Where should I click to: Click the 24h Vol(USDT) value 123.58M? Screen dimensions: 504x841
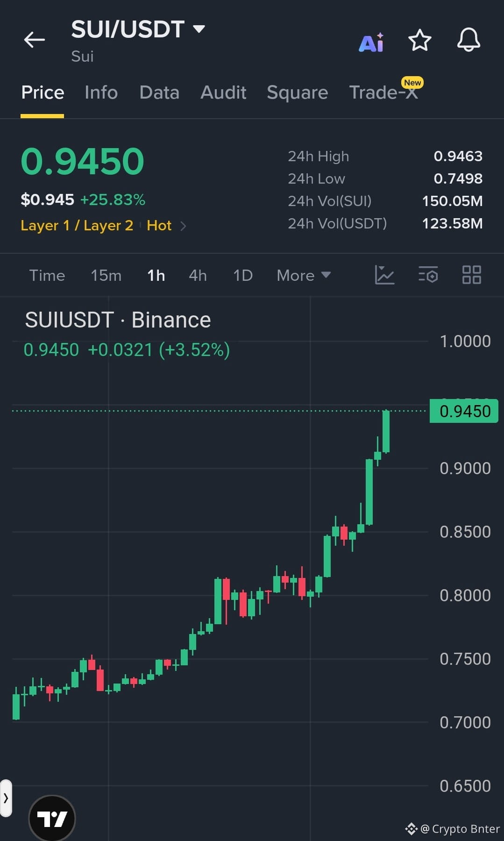pos(452,223)
